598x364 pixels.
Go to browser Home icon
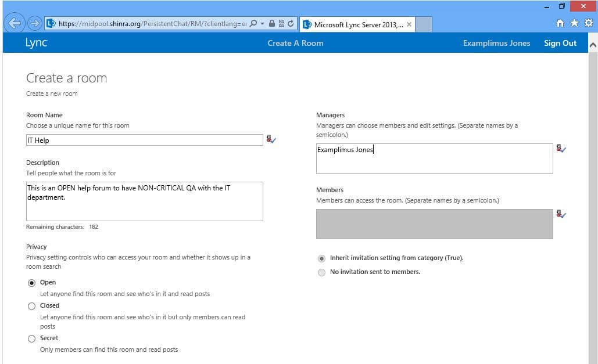pos(560,23)
